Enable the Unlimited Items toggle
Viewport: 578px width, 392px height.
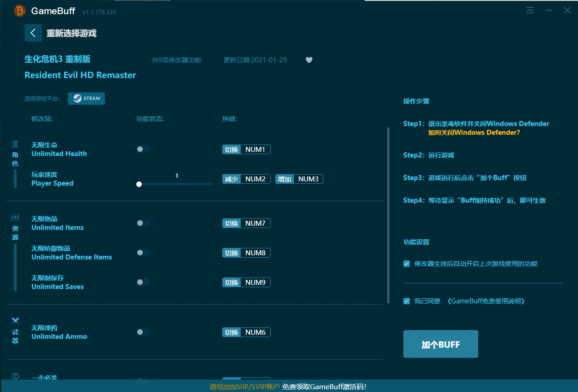[143, 223]
